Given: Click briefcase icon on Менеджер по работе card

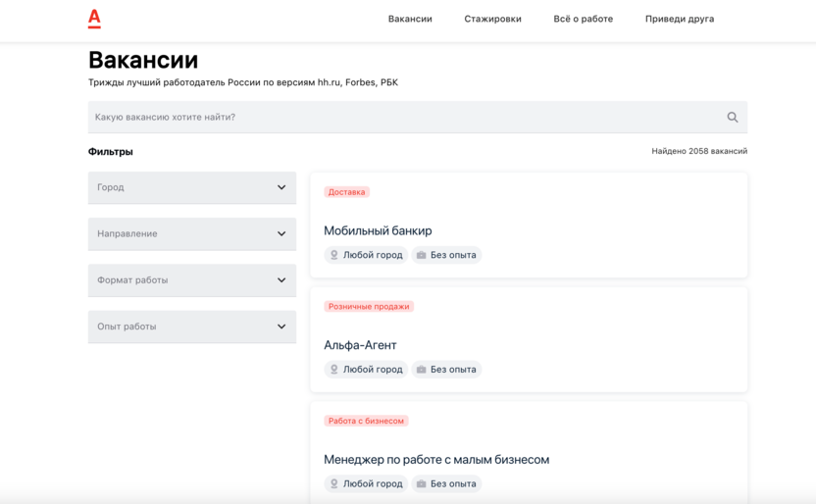Looking at the screenshot, I should click(421, 483).
